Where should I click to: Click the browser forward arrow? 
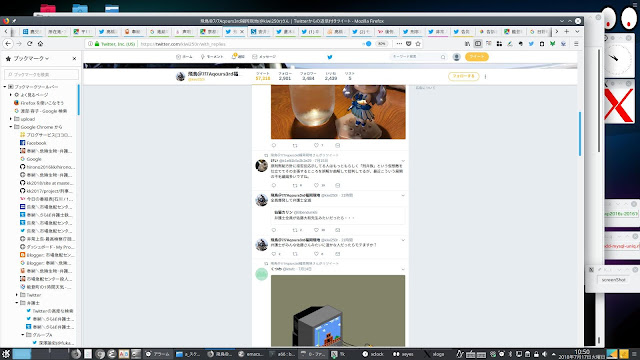(x=19, y=44)
